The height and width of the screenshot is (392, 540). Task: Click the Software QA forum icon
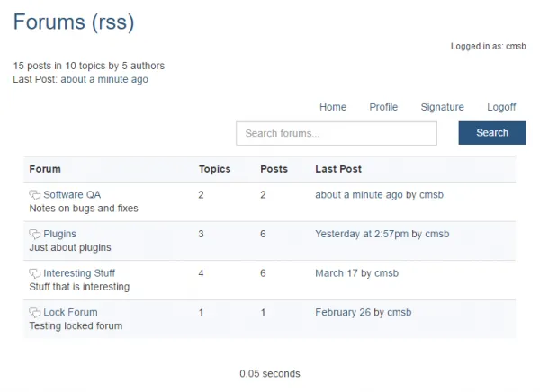[35, 195]
